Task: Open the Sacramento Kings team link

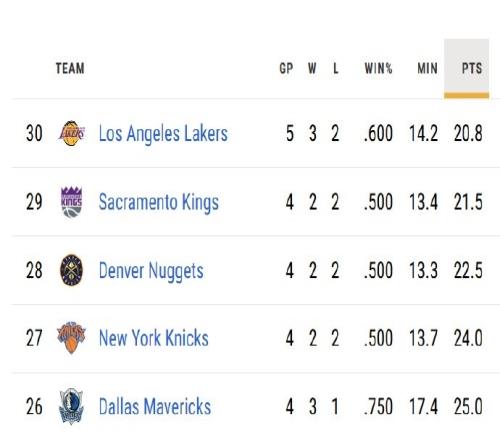Action: 159,202
